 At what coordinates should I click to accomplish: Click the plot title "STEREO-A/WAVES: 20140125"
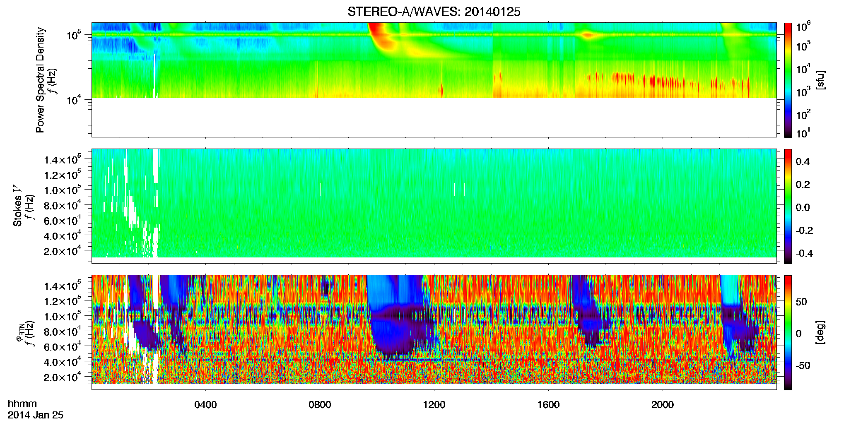pyautogui.click(x=434, y=12)
